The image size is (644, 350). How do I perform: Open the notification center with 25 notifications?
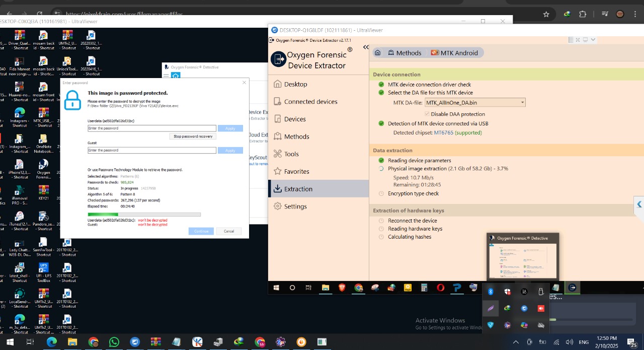coord(632,342)
